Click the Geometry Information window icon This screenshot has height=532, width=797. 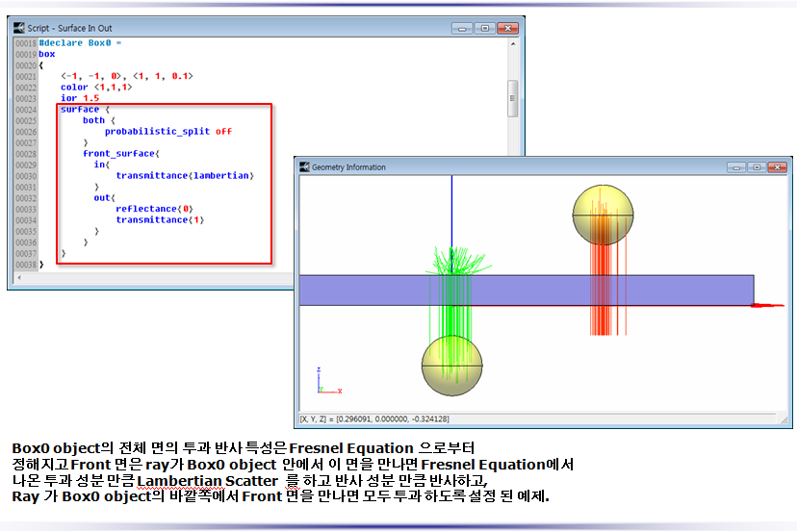[303, 167]
